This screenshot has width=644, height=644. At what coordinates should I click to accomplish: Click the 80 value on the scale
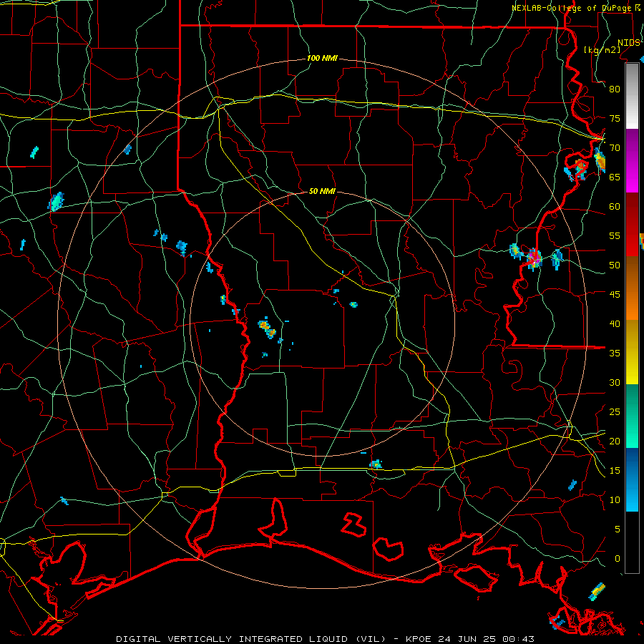click(x=615, y=89)
